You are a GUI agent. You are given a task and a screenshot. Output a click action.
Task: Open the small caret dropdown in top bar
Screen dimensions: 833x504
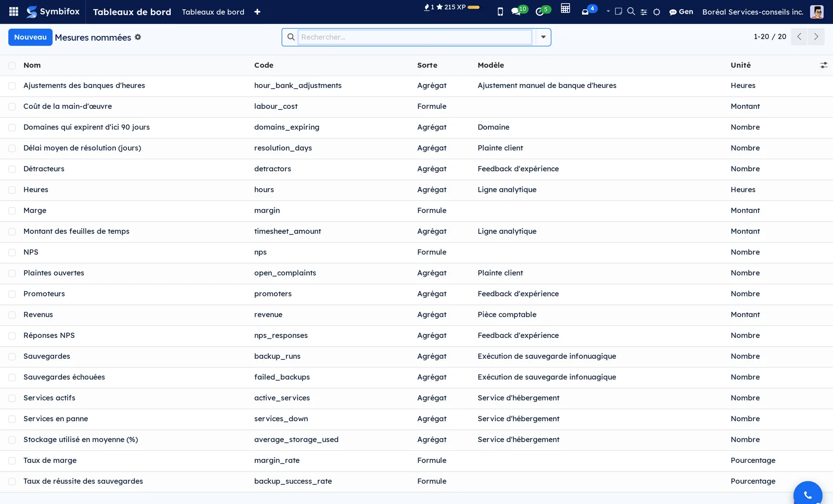click(x=608, y=11)
